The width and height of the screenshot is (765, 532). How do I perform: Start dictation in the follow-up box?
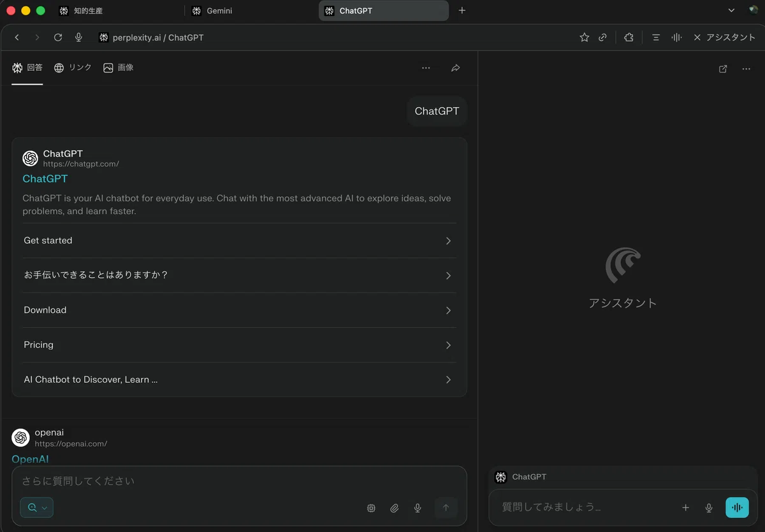pyautogui.click(x=418, y=508)
